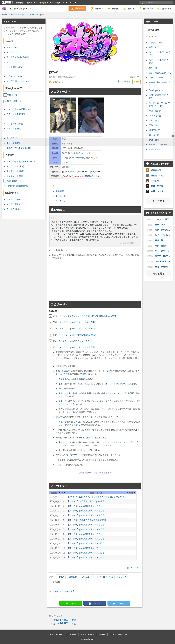Open the ニックス リア update history link
The height and width of the screenshot is (644, 175).
pos(156,42)
